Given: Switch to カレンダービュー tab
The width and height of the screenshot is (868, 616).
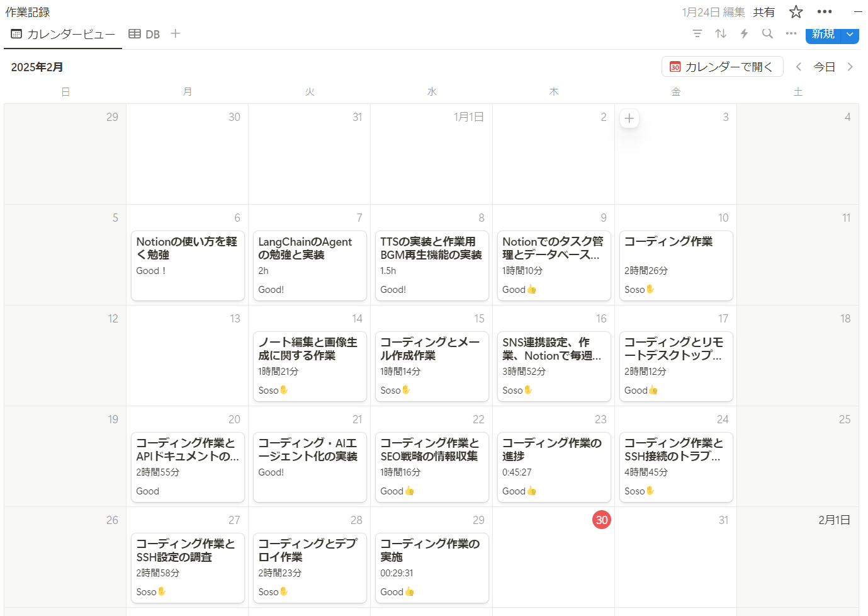Looking at the screenshot, I should coord(63,34).
